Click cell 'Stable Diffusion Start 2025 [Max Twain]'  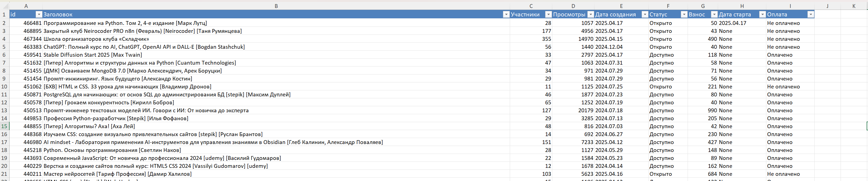pos(276,55)
